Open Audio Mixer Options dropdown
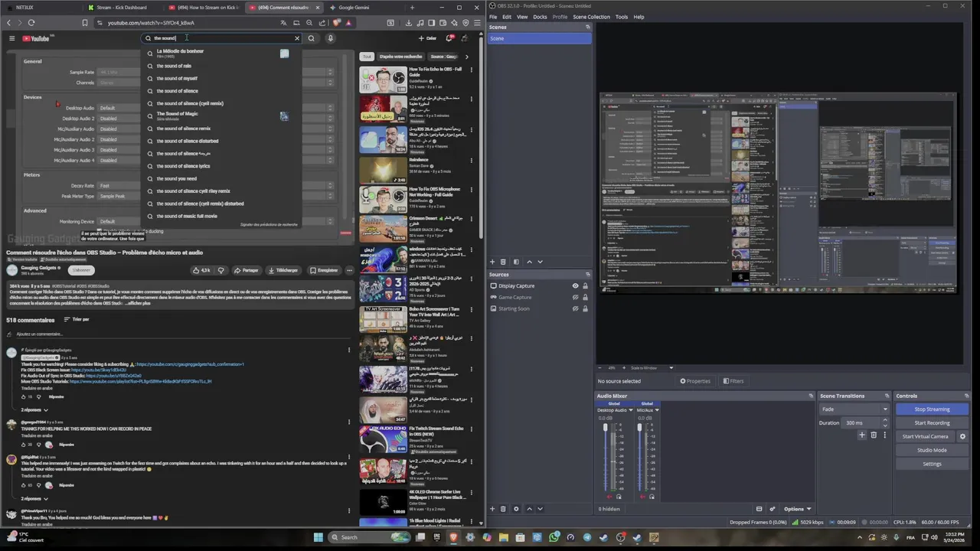The image size is (980, 551). point(797,509)
